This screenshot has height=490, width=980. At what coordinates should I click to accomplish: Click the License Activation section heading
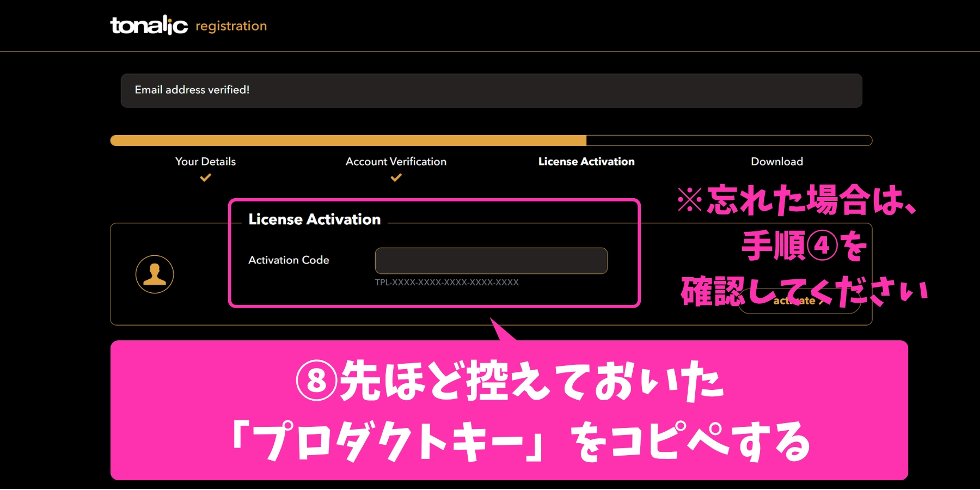(314, 219)
